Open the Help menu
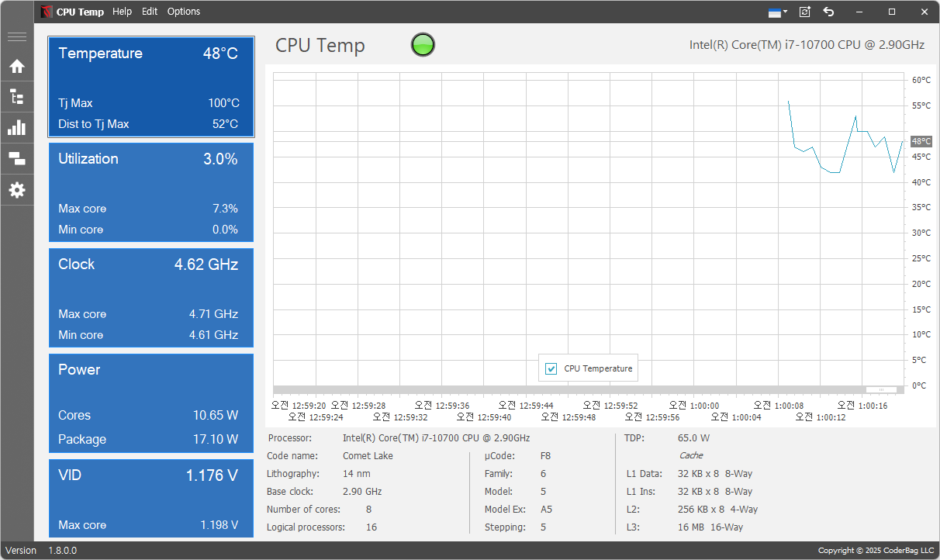 [x=122, y=12]
